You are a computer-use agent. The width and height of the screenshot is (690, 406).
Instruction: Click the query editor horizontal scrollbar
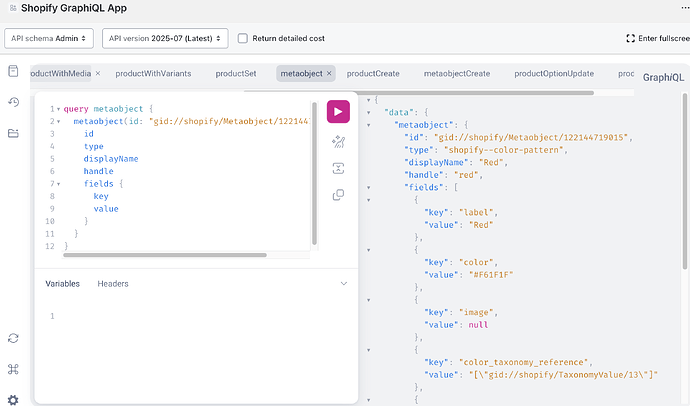tap(165, 255)
